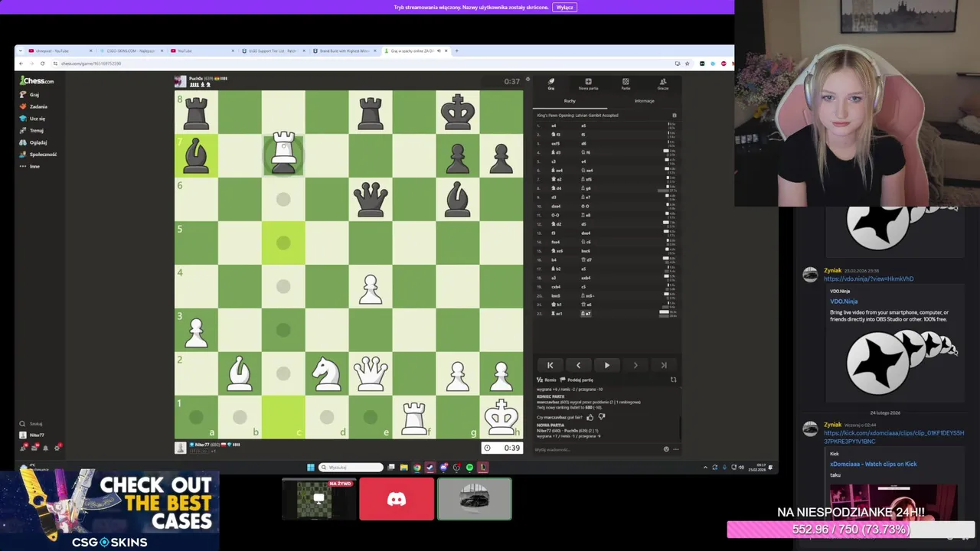Select move 1. e4 in the move list
The width and height of the screenshot is (980, 551).
(554, 126)
